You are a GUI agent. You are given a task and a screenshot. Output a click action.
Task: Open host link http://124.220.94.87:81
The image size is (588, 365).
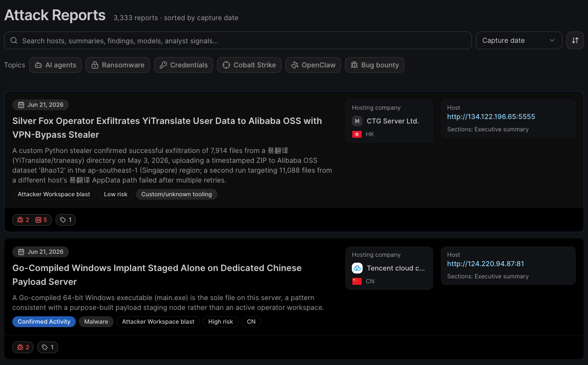pos(485,264)
